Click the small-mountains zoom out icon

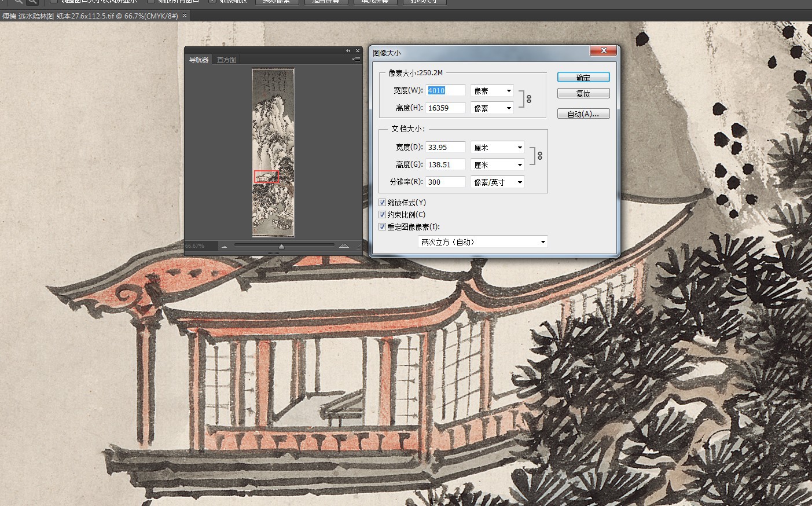(225, 246)
